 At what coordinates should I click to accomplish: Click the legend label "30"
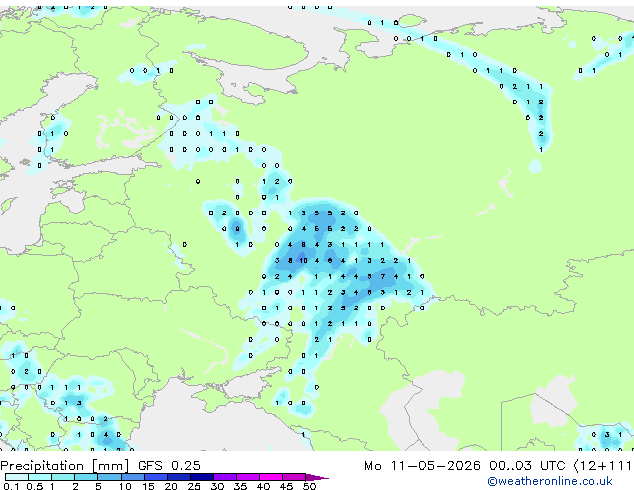coord(217,486)
